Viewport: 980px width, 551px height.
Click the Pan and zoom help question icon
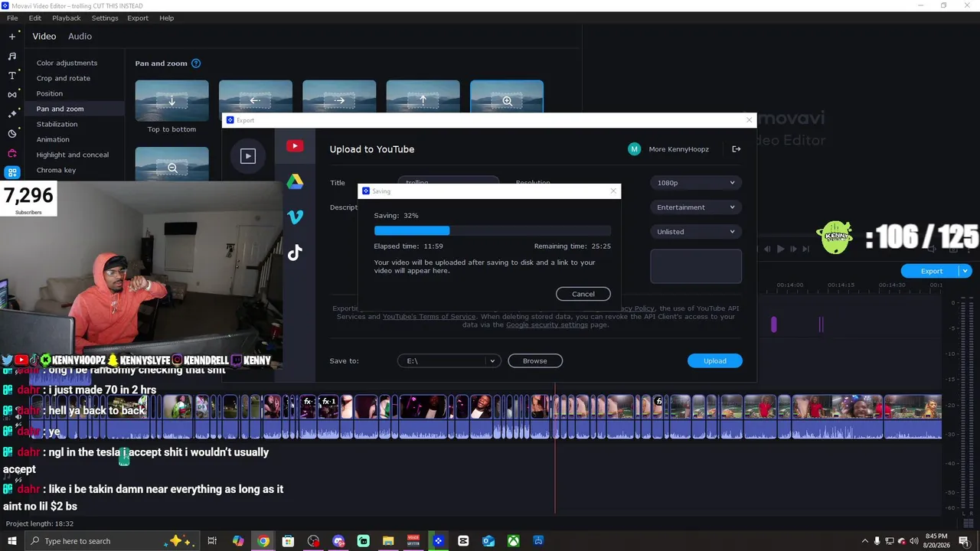pyautogui.click(x=196, y=64)
